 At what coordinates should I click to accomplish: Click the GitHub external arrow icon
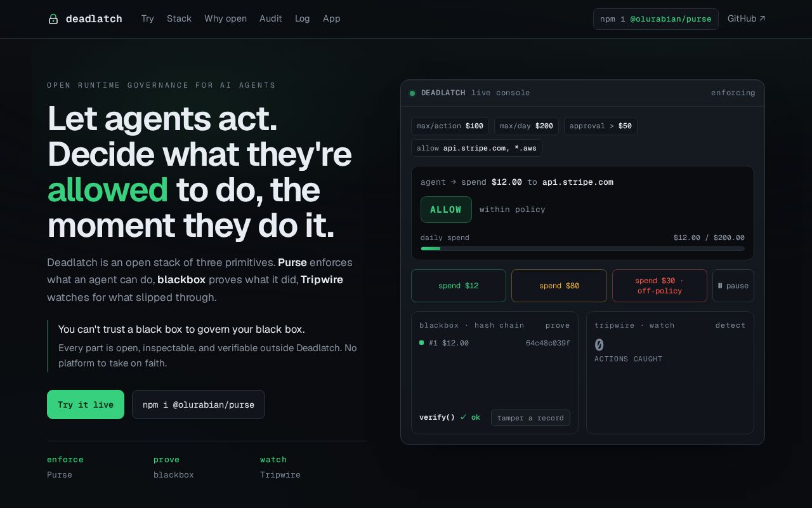pos(763,18)
